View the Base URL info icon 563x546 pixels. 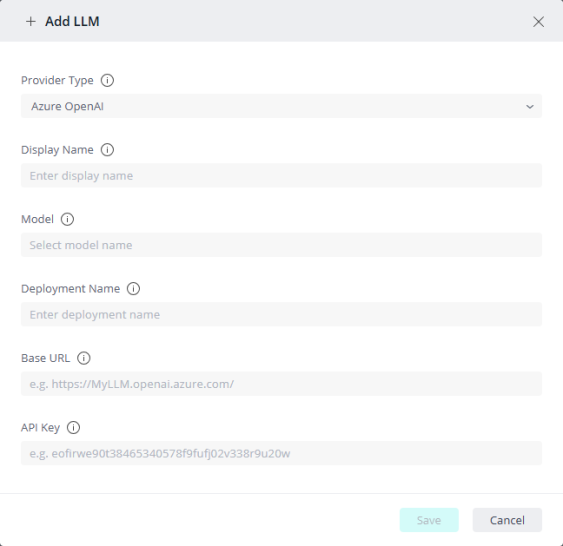click(x=84, y=358)
